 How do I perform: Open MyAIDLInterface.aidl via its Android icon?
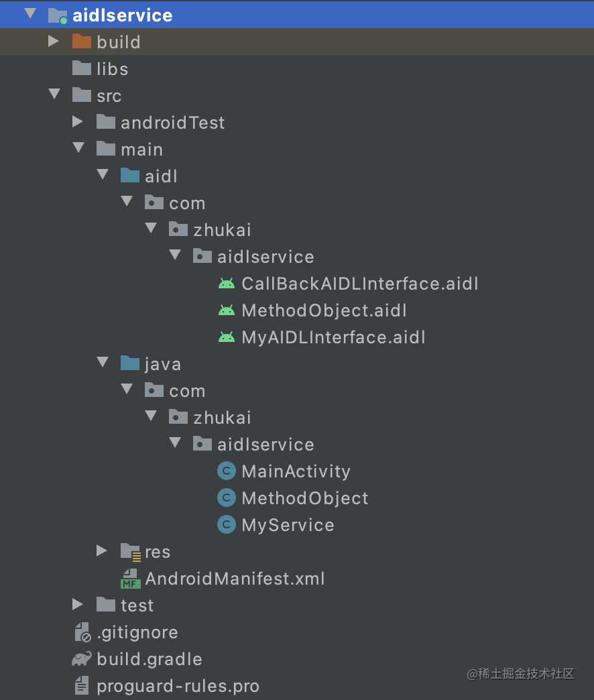[x=227, y=337]
